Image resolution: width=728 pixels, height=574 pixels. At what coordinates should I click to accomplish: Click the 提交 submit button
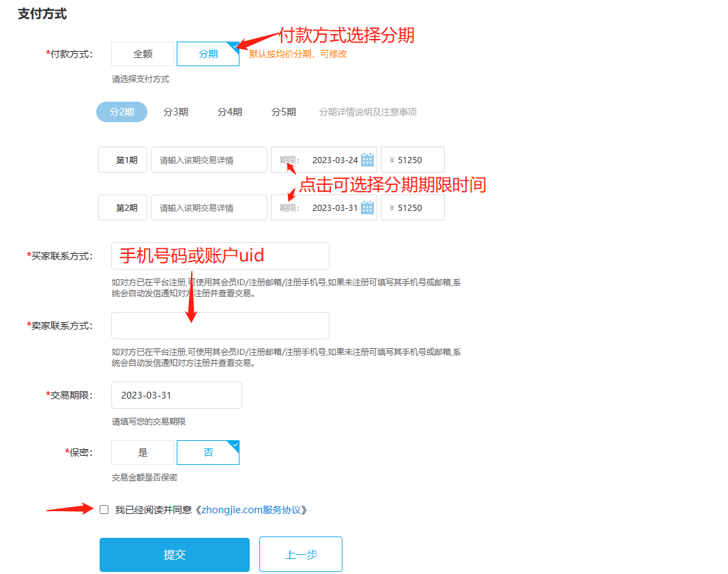(x=175, y=554)
